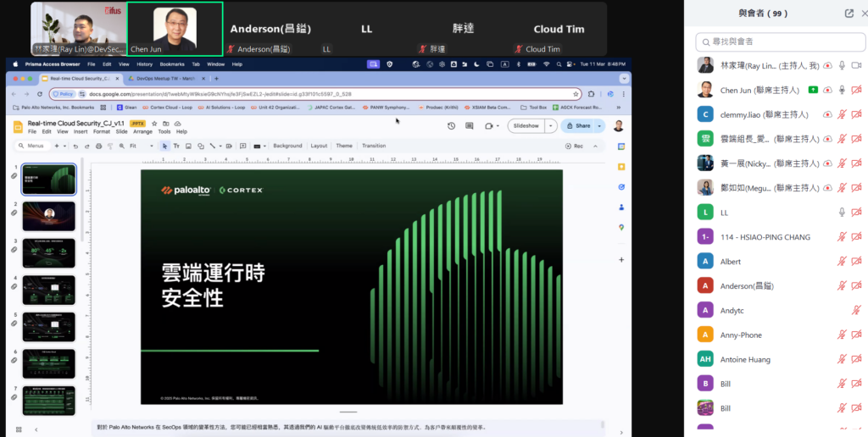868x437 pixels.
Task: Open the Arrange menu
Action: tap(142, 132)
